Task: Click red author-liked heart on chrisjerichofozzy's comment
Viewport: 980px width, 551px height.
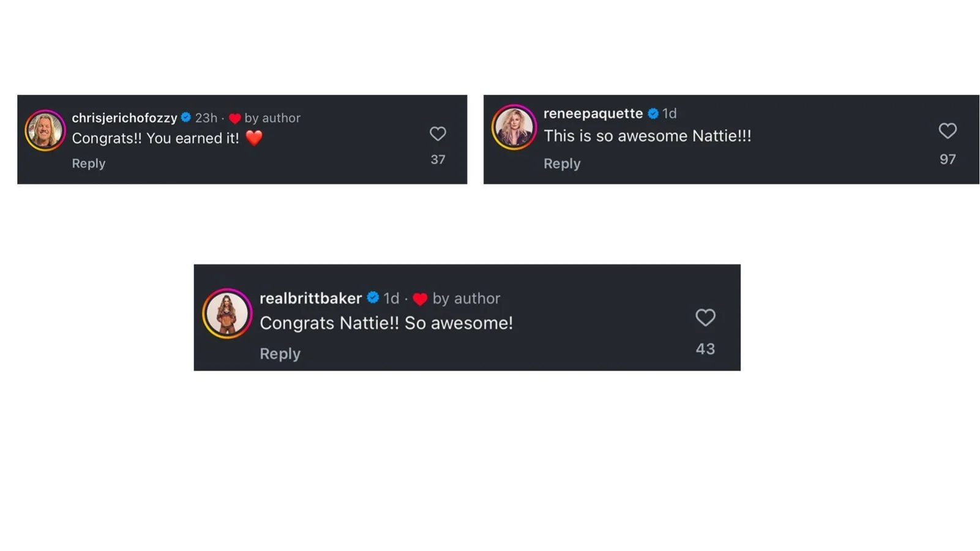Action: (234, 118)
